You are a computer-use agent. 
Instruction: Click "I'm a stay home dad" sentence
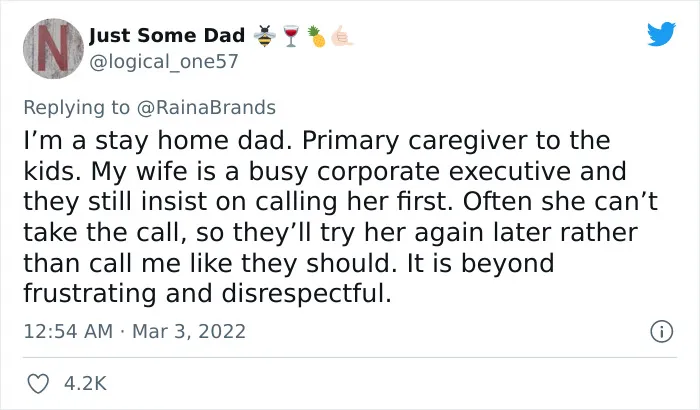161,141
